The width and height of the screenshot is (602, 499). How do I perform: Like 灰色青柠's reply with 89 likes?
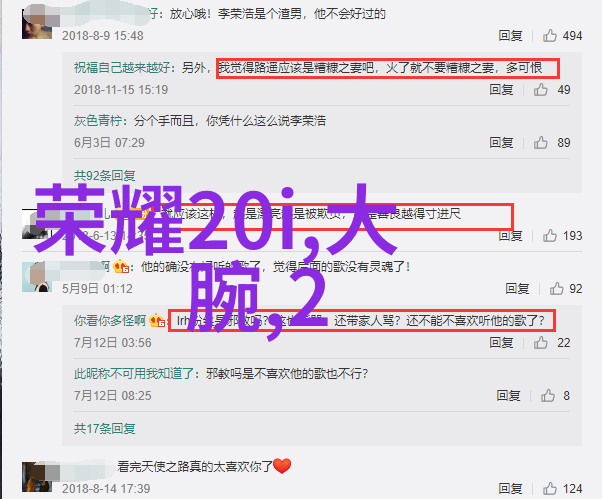[x=541, y=142]
